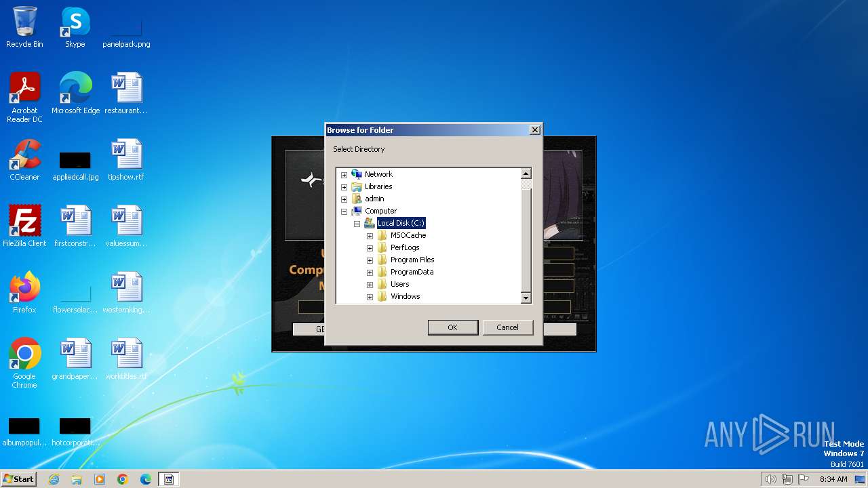Expand the Users folder node

click(x=370, y=285)
